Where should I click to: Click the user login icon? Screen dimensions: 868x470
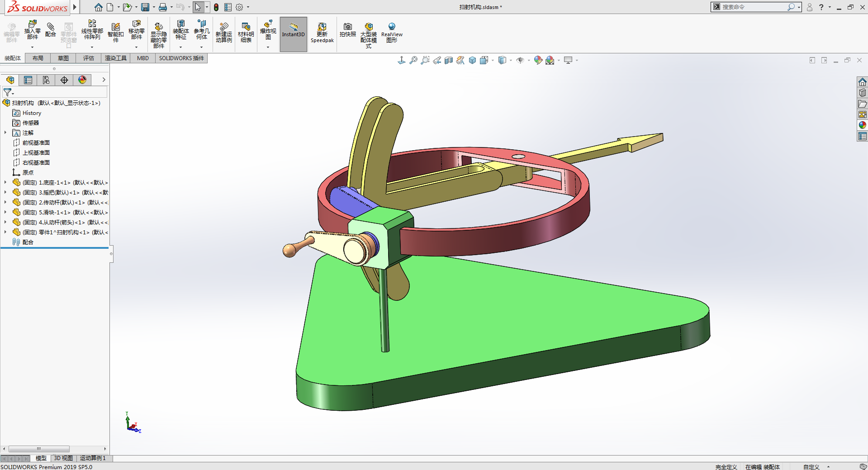pyautogui.click(x=810, y=7)
